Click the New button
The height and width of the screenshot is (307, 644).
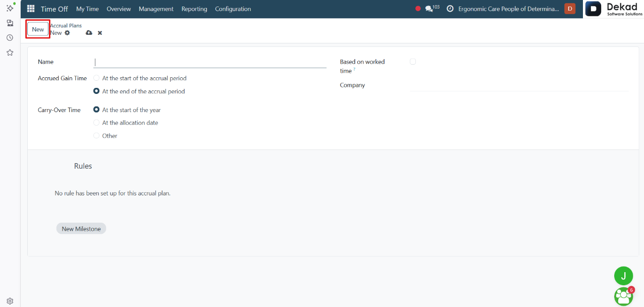[38, 29]
